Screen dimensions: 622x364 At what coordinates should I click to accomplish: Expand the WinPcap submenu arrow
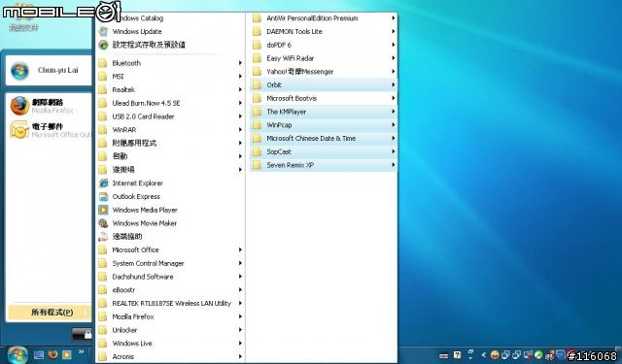click(x=393, y=125)
